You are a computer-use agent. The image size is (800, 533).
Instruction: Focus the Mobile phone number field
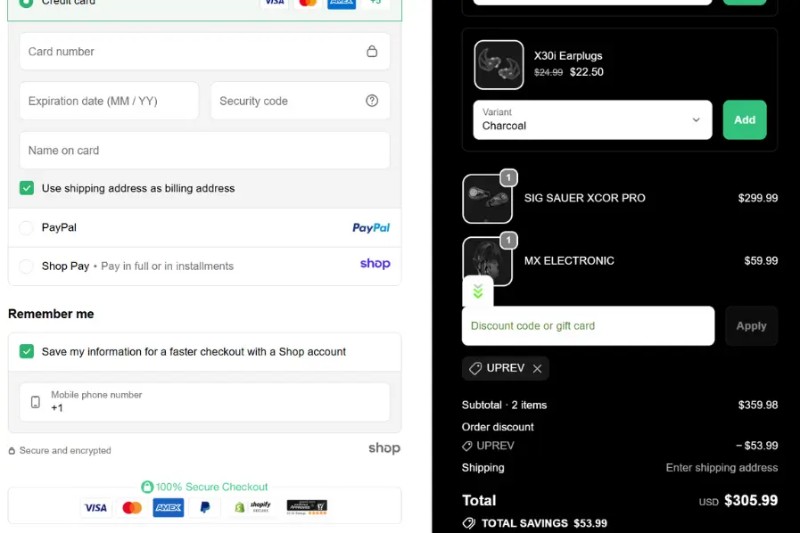205,402
